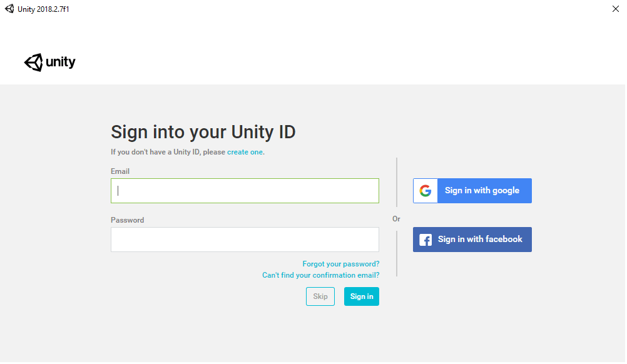The image size is (627, 364).
Task: Open 'Can't find your confirmation email?' link
Action: click(x=322, y=275)
